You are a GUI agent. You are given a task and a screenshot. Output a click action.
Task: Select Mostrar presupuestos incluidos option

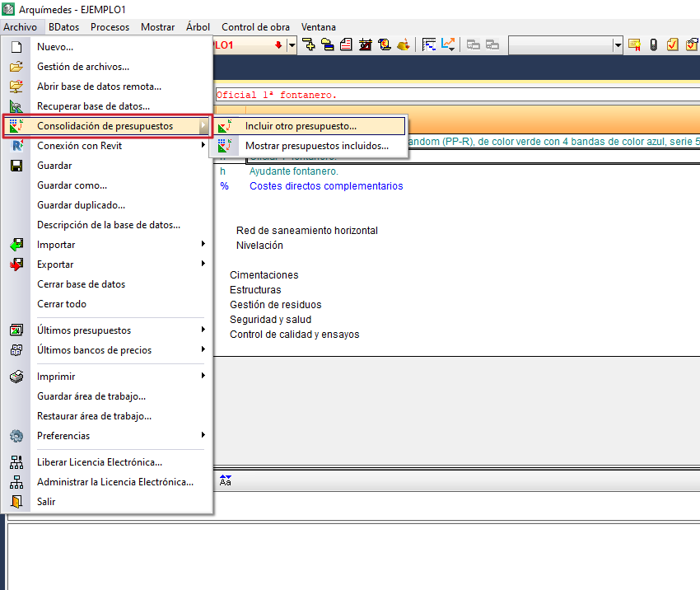tap(316, 146)
